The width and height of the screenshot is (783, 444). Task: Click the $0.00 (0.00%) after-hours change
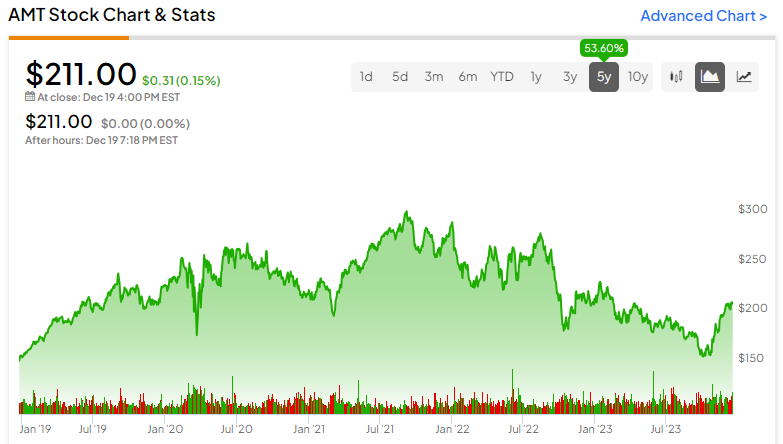pyautogui.click(x=145, y=123)
